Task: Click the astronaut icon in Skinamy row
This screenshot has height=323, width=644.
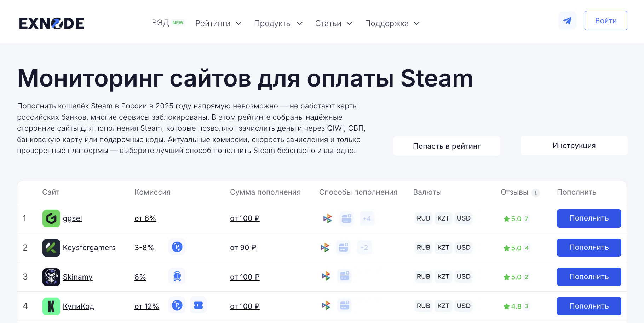Action: pos(177,276)
